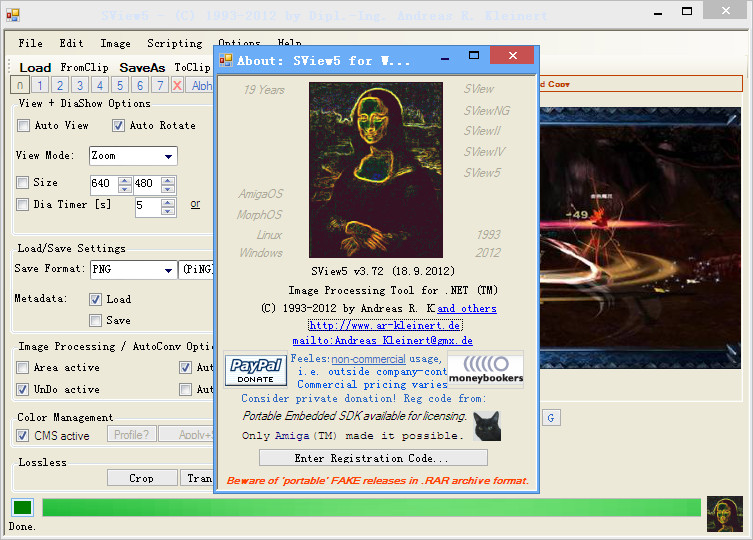The width and height of the screenshot is (753, 540).
Task: Select image slot 6
Action: pos(140,86)
